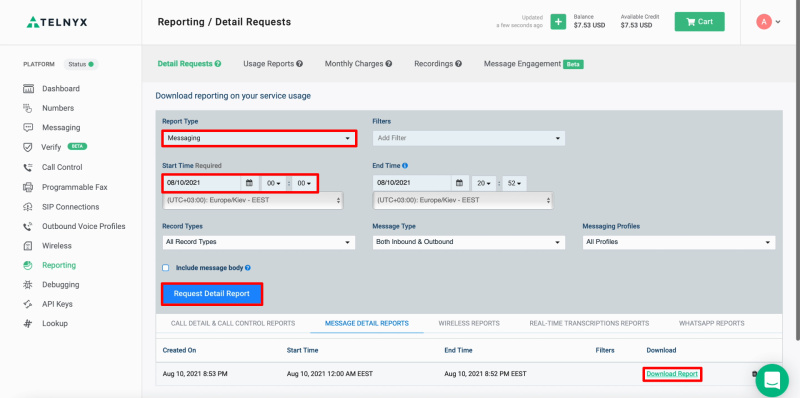Expand the Messaging Profiles dropdown
Screen dimensions: 800x398
[679, 242]
